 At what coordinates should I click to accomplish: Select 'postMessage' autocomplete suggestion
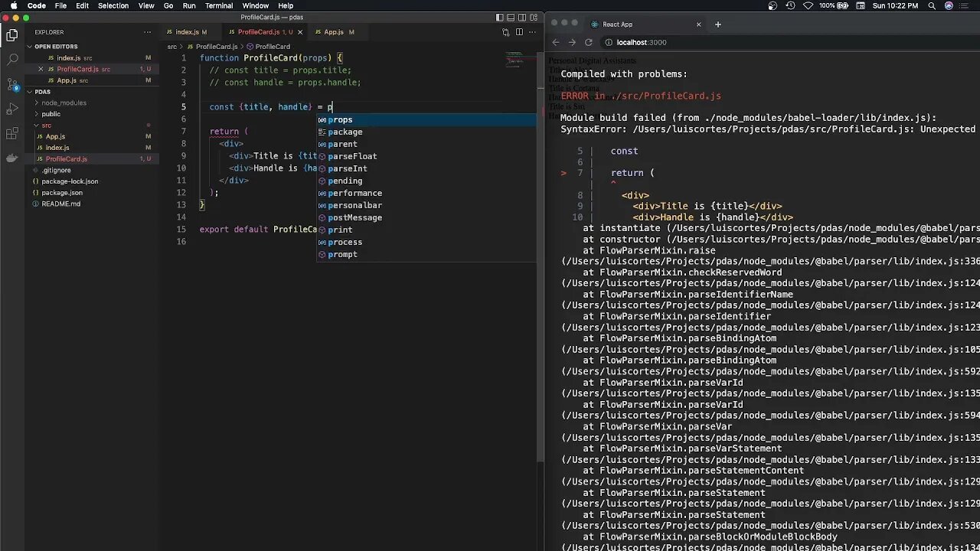426,217
